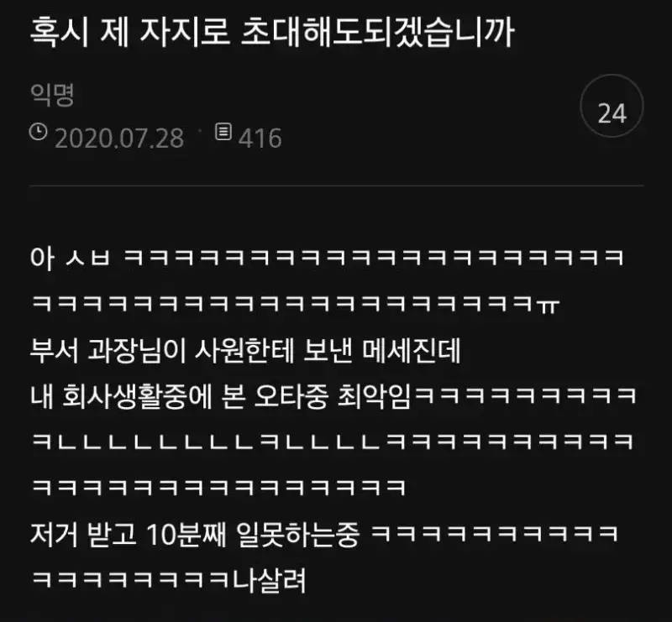Click the sentence starting with 저거 받고
The width and height of the screenshot is (672, 622).
tap(324, 534)
